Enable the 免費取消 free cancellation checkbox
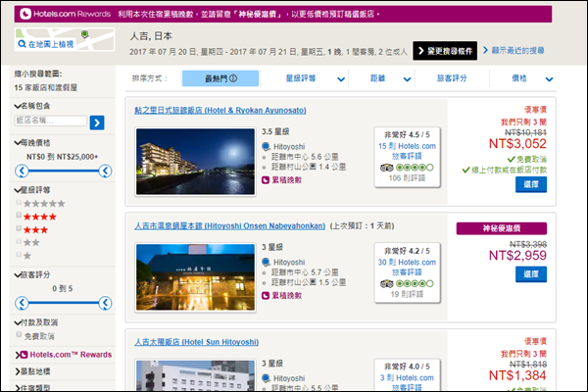588x392 pixels. click(x=19, y=334)
